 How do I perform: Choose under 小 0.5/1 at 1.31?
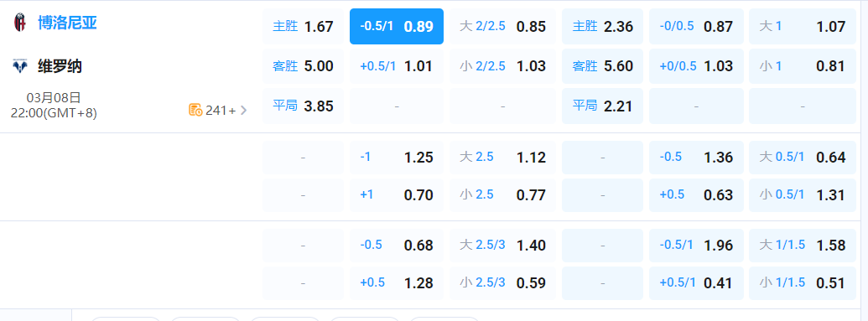(803, 194)
